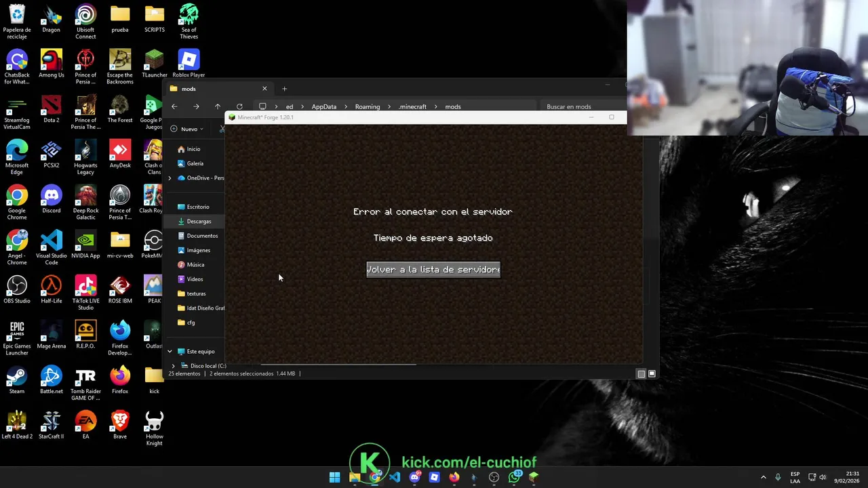The height and width of the screenshot is (488, 868).
Task: Open clock showing 21:31 in taskbar
Action: tap(847, 477)
